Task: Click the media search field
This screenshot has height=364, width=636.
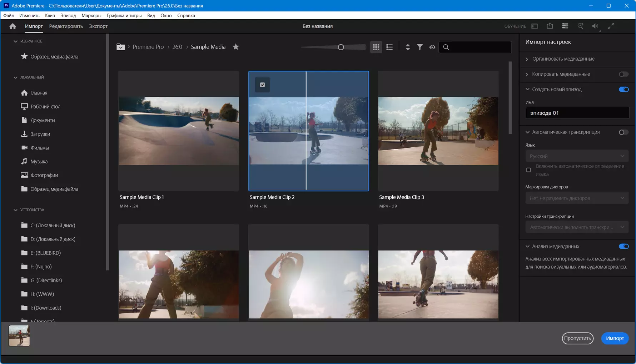Action: [475, 47]
